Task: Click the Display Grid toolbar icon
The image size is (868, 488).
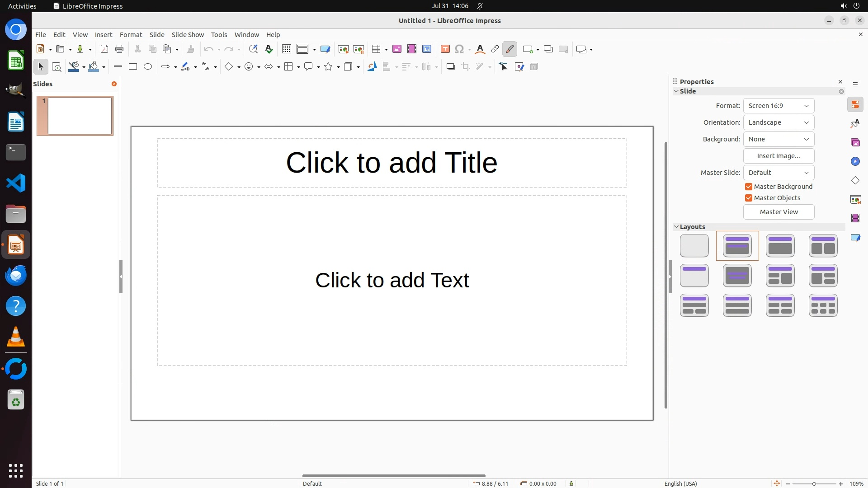Action: pos(287,49)
